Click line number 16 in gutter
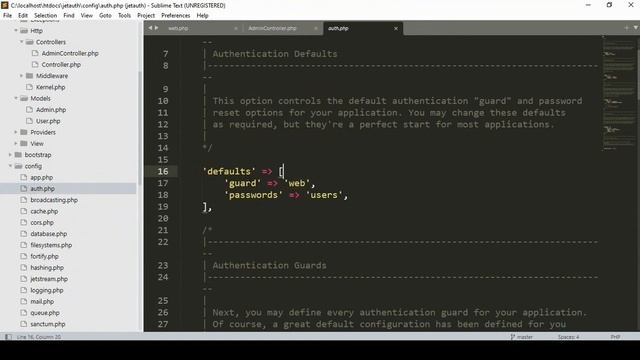The width and height of the screenshot is (640, 360). click(x=163, y=171)
